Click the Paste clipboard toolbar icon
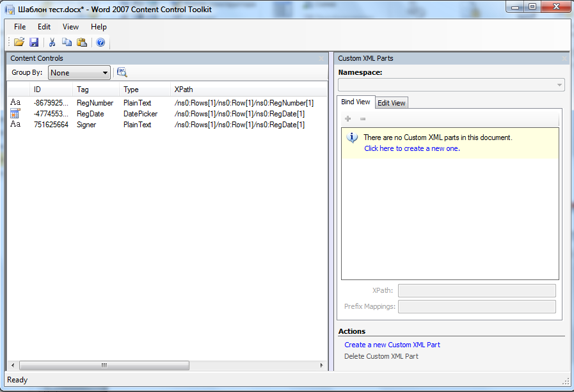 click(82, 42)
